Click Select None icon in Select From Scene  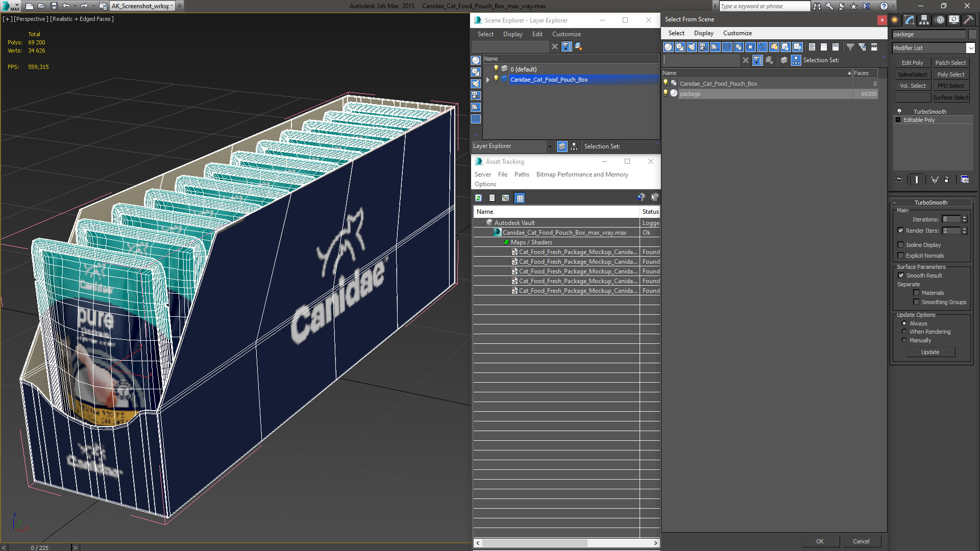click(x=824, y=47)
